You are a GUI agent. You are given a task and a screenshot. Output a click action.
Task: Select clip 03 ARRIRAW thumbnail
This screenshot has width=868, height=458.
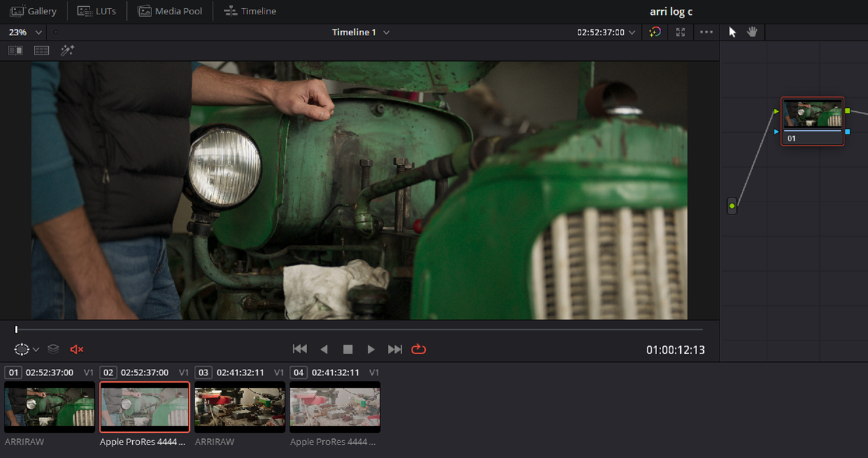click(x=240, y=406)
